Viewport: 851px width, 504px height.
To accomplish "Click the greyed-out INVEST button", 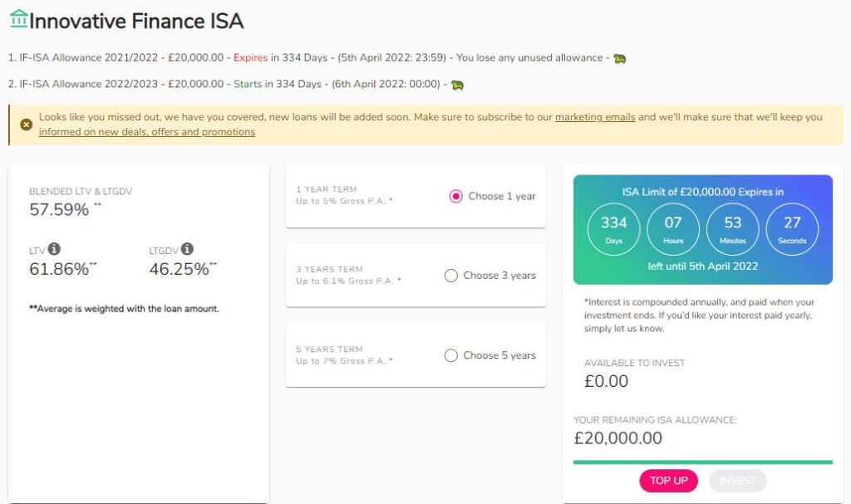I will tap(737, 481).
